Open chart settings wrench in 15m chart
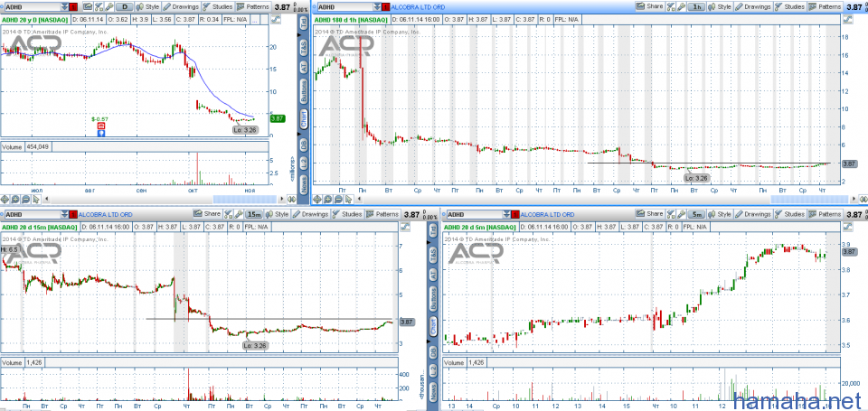Screen dimensions: 868x411 click(x=239, y=213)
